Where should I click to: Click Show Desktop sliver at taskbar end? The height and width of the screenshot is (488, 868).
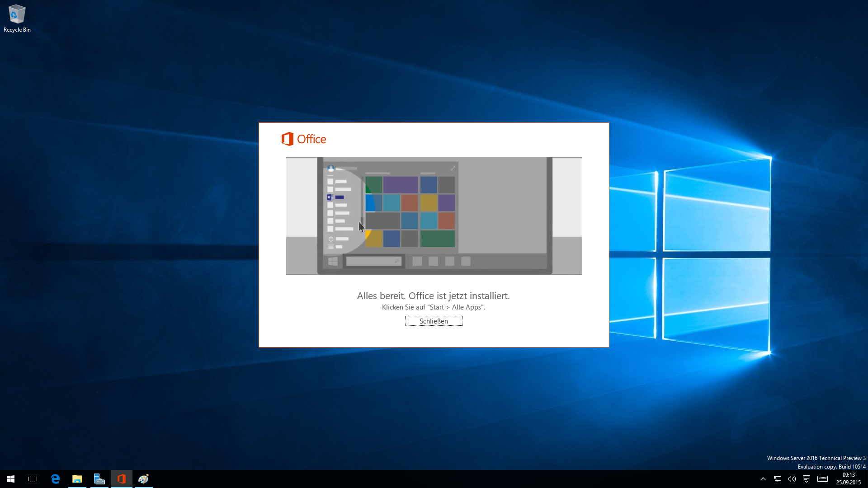[866, 479]
